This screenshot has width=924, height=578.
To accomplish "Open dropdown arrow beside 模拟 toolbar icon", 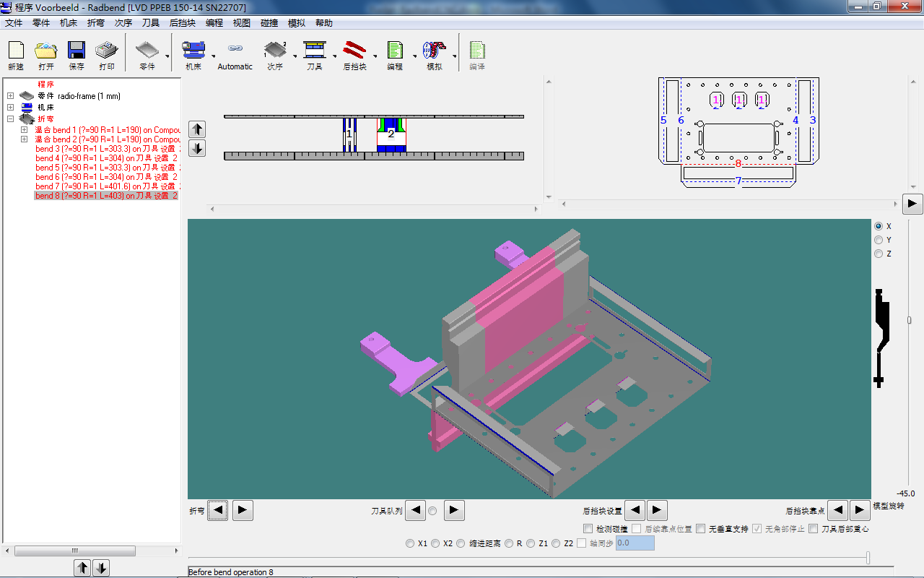I will point(455,56).
